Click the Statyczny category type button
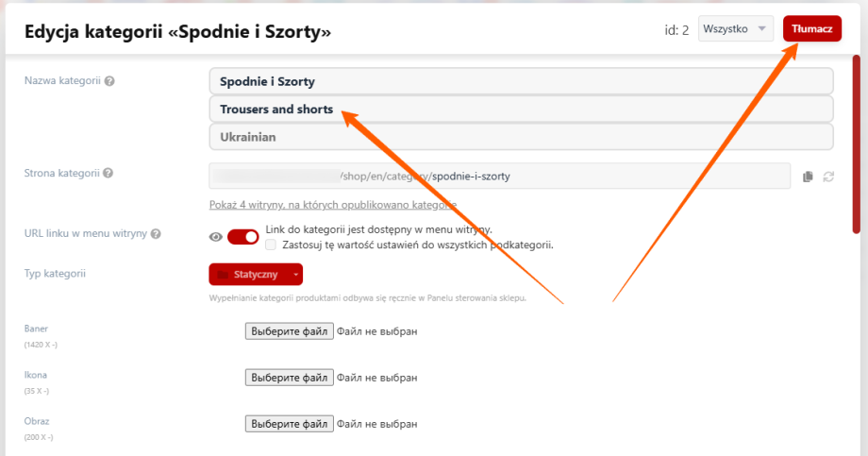Screen dimensions: 868x456 pos(249,274)
